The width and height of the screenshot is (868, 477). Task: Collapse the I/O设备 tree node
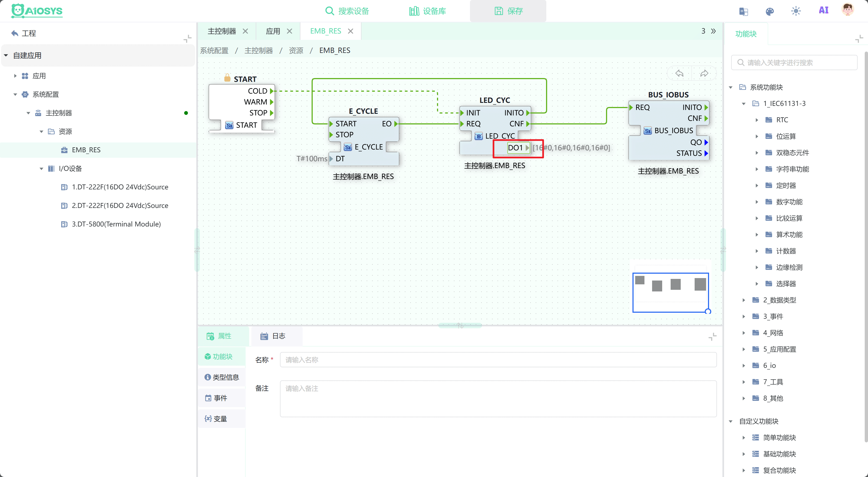click(41, 169)
